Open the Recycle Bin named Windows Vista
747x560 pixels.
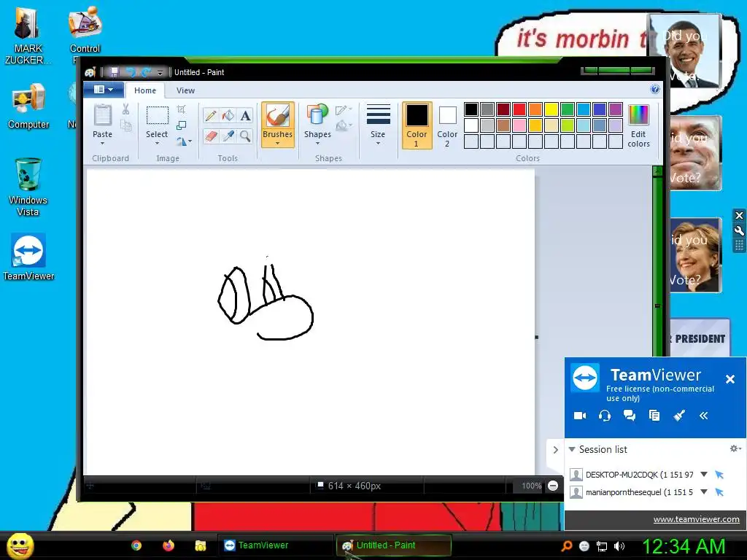[28, 187]
